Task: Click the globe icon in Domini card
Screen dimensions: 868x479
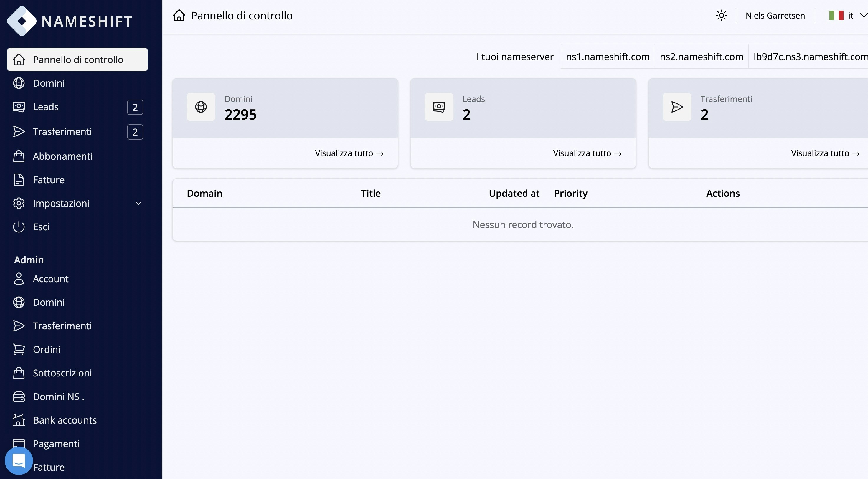Action: click(x=201, y=107)
